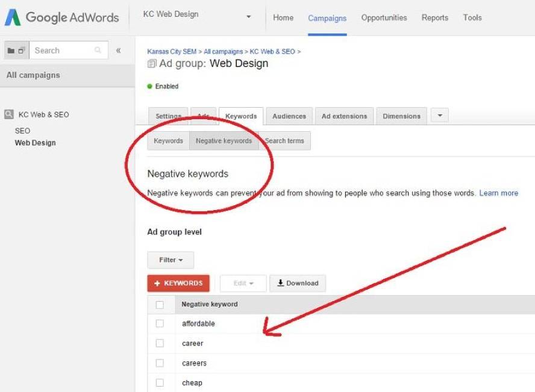Select SEO ad group in sidebar
Viewport: 535px width, 392px height.
(22, 131)
